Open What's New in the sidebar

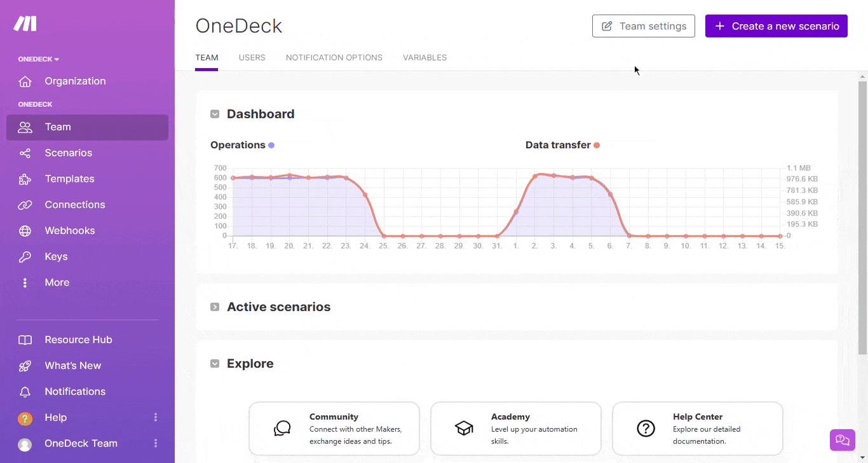(x=87, y=366)
